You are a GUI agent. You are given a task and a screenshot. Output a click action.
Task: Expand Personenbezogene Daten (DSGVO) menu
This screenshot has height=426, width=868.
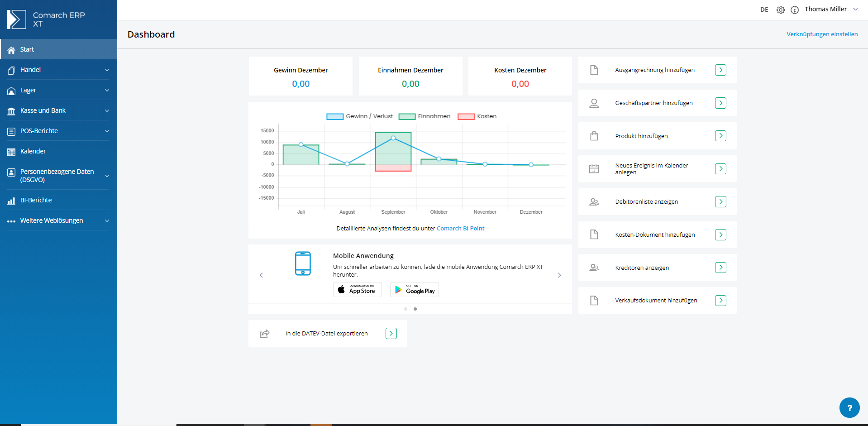pyautogui.click(x=59, y=176)
